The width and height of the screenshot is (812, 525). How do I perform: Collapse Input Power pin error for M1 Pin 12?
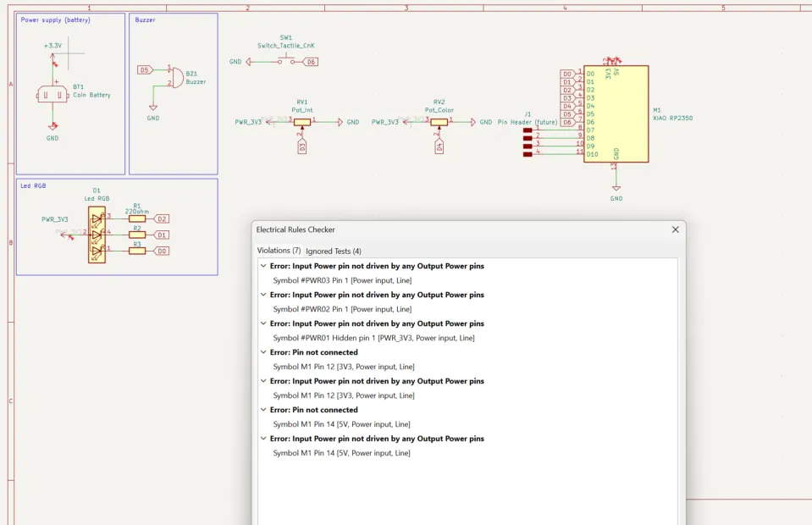coord(263,381)
